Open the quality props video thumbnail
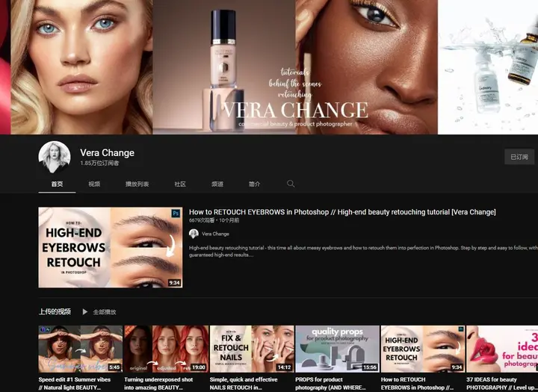The width and height of the screenshot is (538, 392). point(337,349)
